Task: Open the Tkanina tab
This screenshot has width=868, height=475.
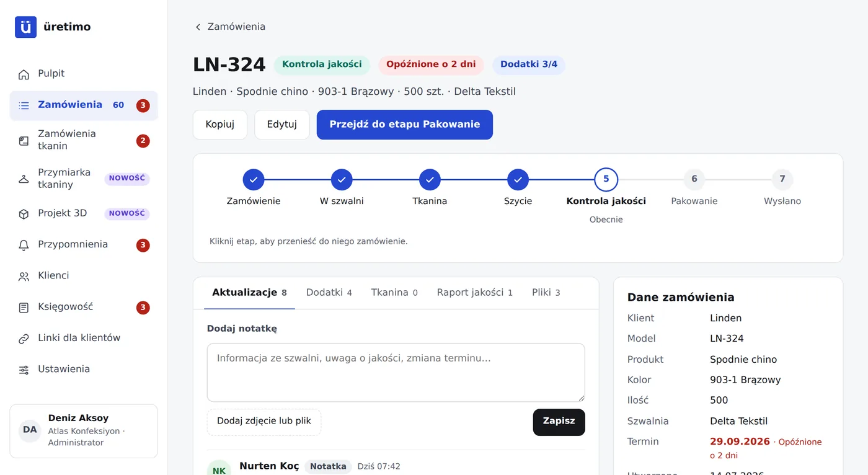Action: (x=394, y=293)
